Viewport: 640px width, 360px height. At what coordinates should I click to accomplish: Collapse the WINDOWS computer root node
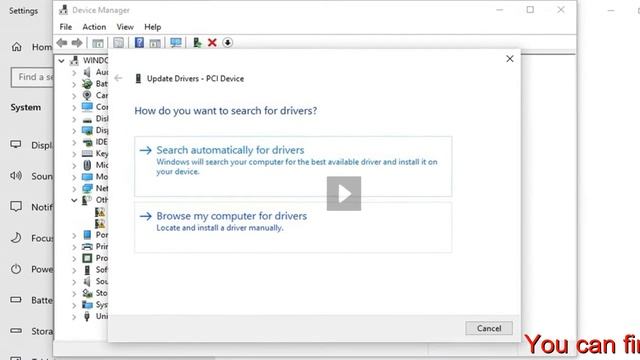point(62,61)
